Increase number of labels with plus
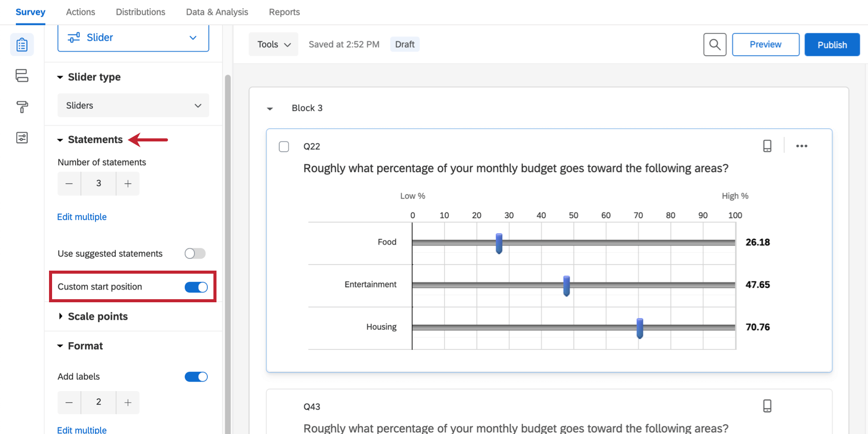The height and width of the screenshot is (434, 868). coord(128,402)
